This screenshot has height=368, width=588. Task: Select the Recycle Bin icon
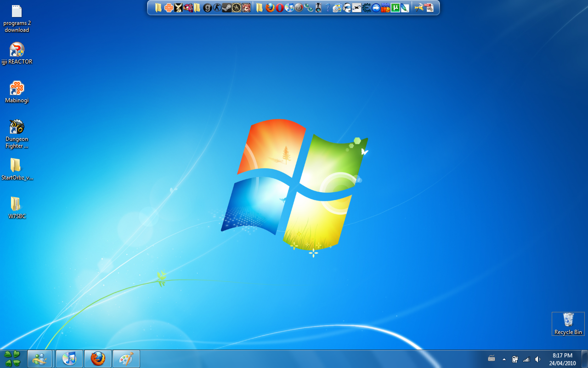(x=568, y=324)
